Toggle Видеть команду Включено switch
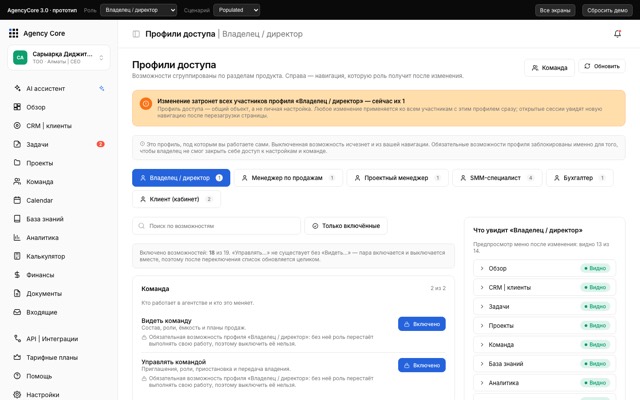 click(422, 324)
